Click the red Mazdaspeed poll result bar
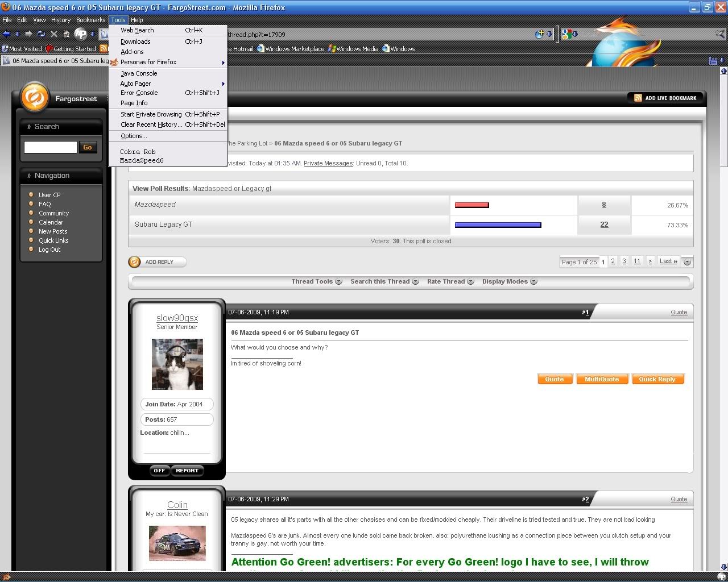Image resolution: width=728 pixels, height=582 pixels. click(471, 205)
